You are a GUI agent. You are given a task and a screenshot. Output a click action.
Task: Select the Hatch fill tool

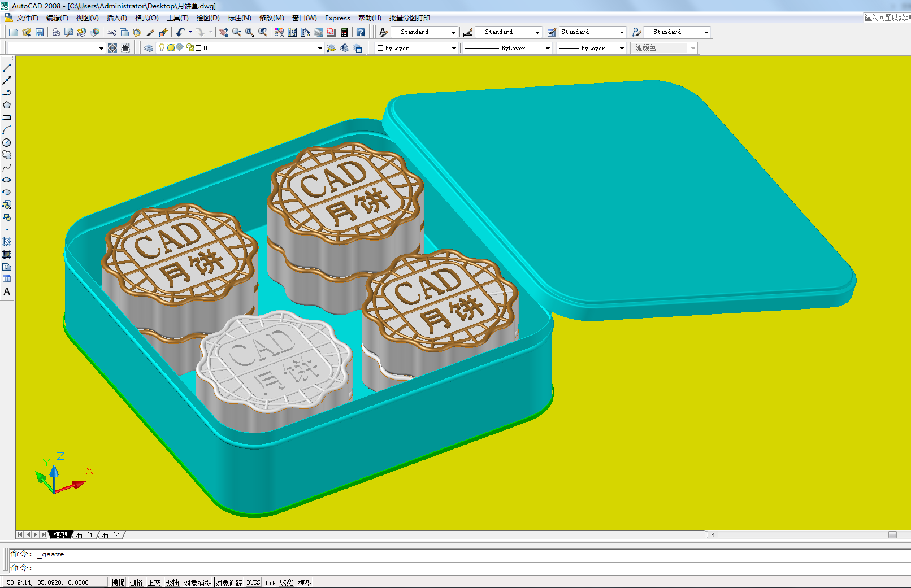[x=7, y=242]
